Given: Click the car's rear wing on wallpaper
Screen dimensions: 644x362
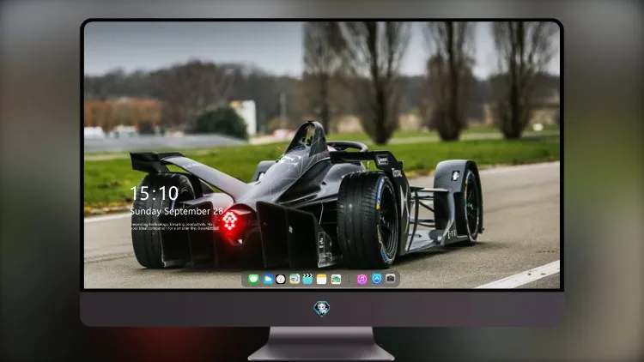Looking at the screenshot, I should click(158, 161).
